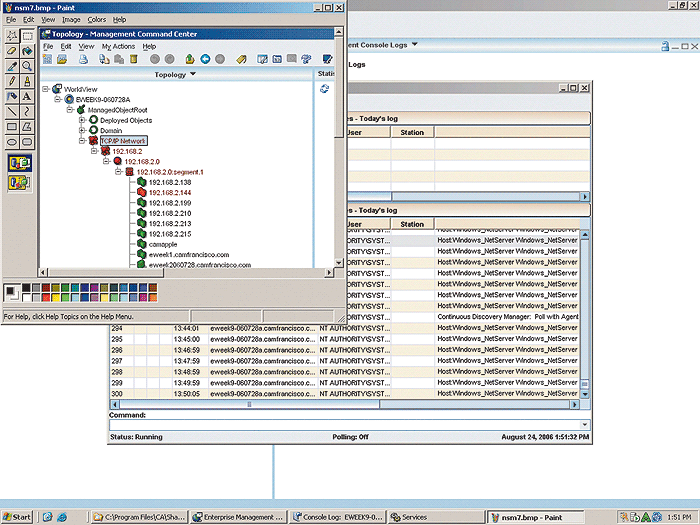This screenshot has height=525, width=700.
Task: Open the Console Logs dropdown arrow
Action: pos(415,44)
